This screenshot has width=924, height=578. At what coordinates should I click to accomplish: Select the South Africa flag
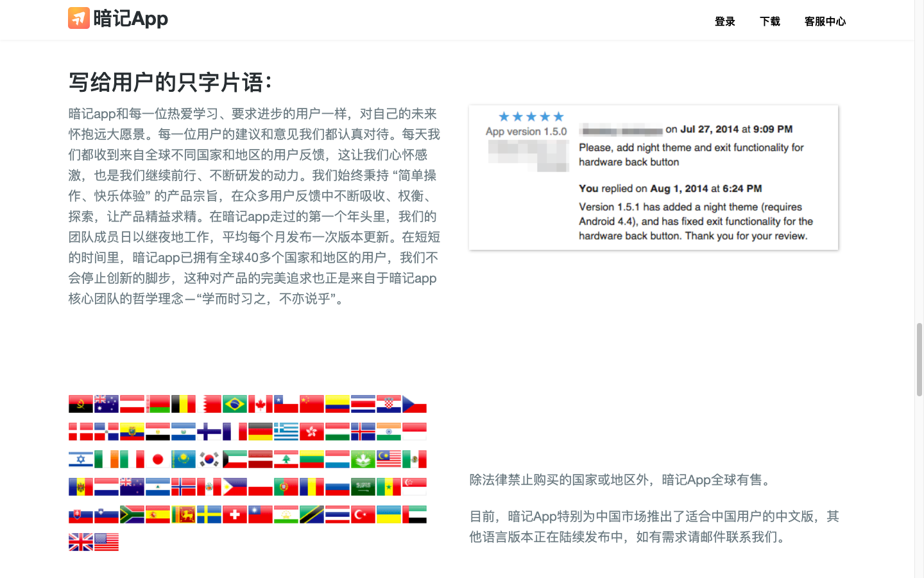pos(132,514)
